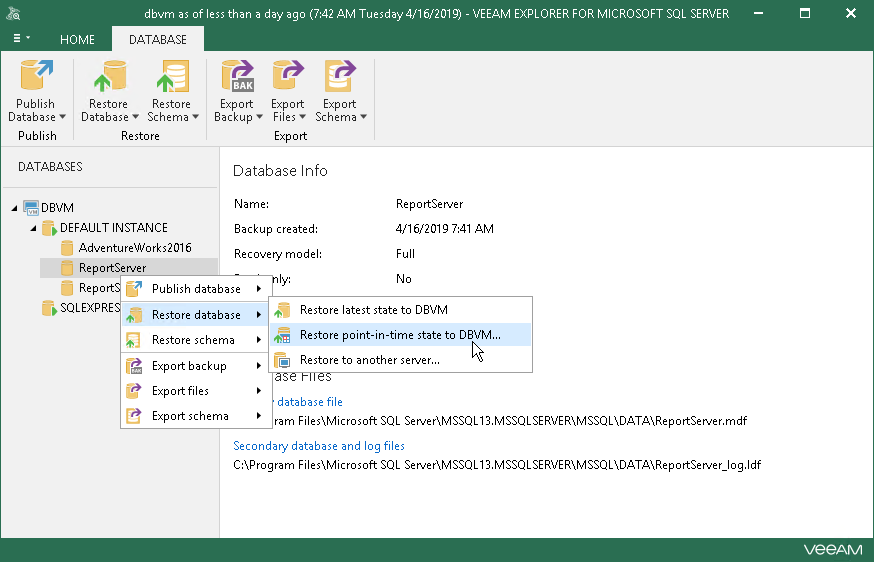This screenshot has width=874, height=562.
Task: Choose Restore schema from context menu
Action: click(196, 340)
